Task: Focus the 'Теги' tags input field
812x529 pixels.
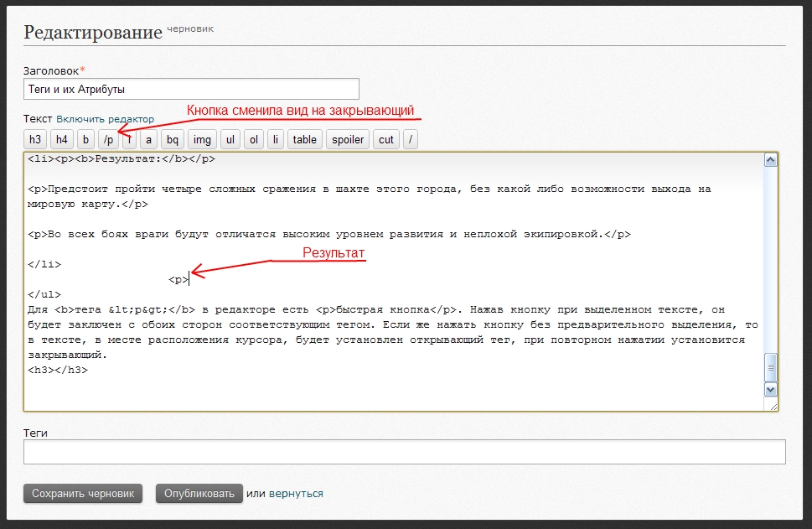Action: pos(404,452)
